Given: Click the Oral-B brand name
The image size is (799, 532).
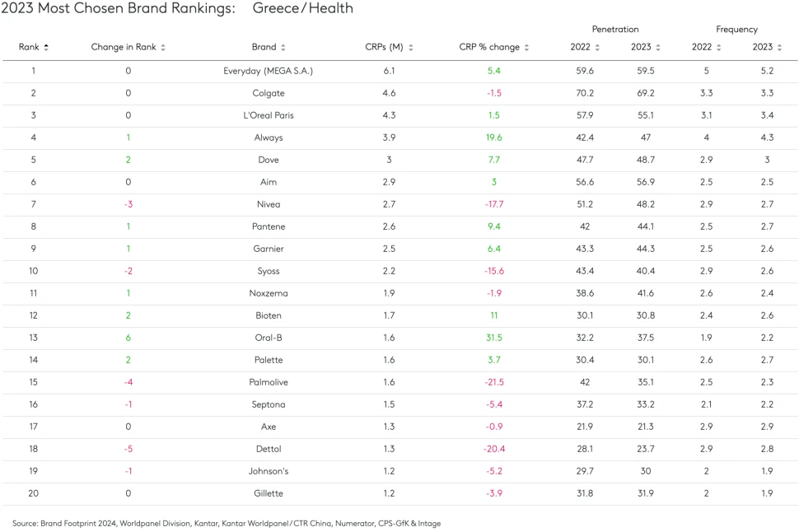Looking at the screenshot, I should 269,338.
